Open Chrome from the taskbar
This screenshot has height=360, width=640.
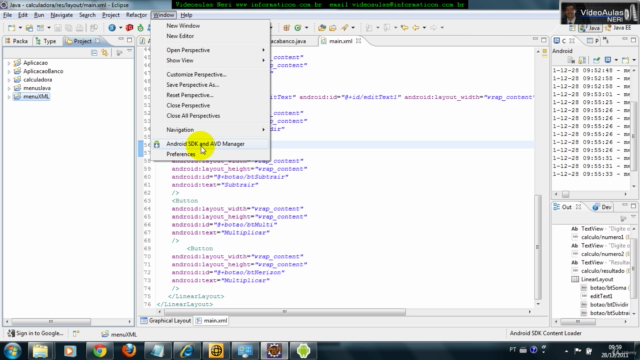99,351
